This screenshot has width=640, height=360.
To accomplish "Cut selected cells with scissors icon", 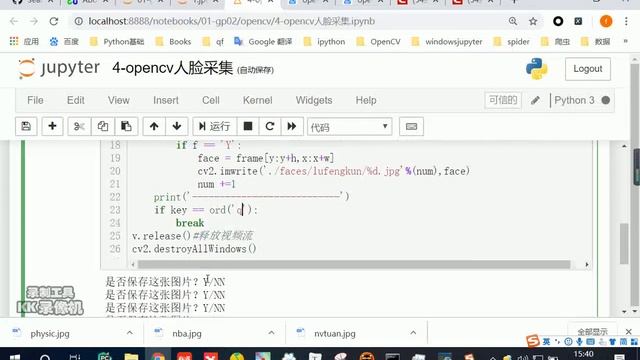I will click(79, 126).
